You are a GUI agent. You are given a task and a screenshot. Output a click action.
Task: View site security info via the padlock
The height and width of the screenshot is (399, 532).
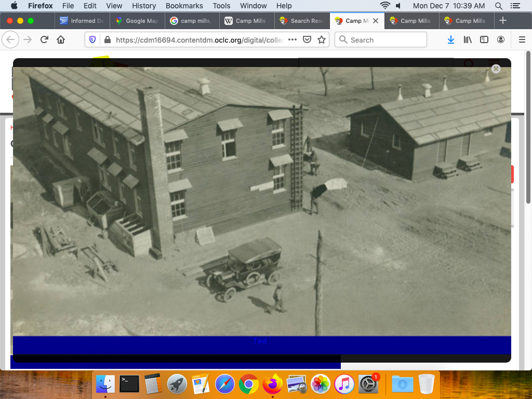point(108,40)
